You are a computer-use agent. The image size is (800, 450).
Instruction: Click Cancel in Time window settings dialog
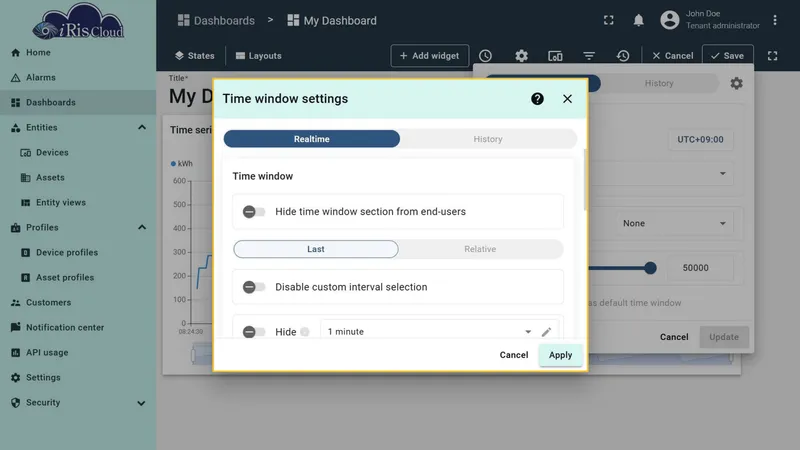pos(514,355)
